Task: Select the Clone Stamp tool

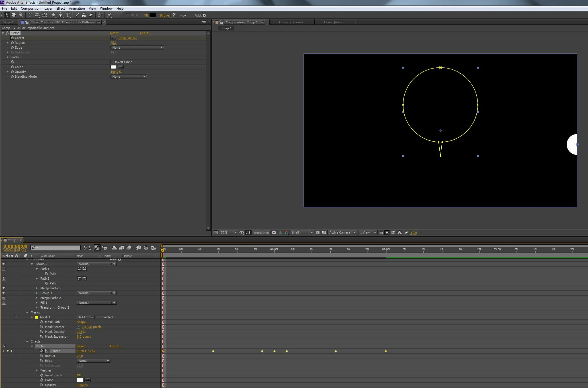Action: pyautogui.click(x=84, y=15)
